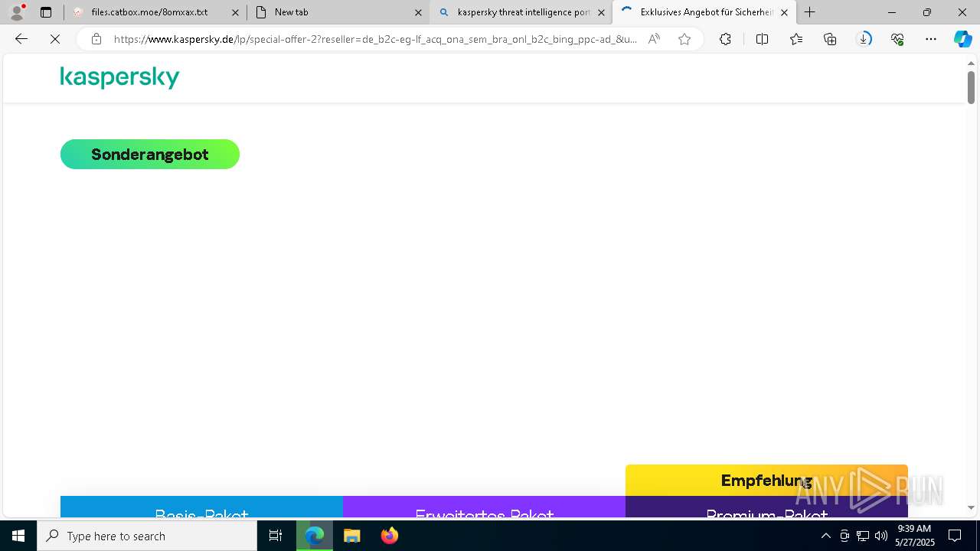This screenshot has height=551, width=980.
Task: Select the Premium-Paket column header
Action: pos(766,507)
